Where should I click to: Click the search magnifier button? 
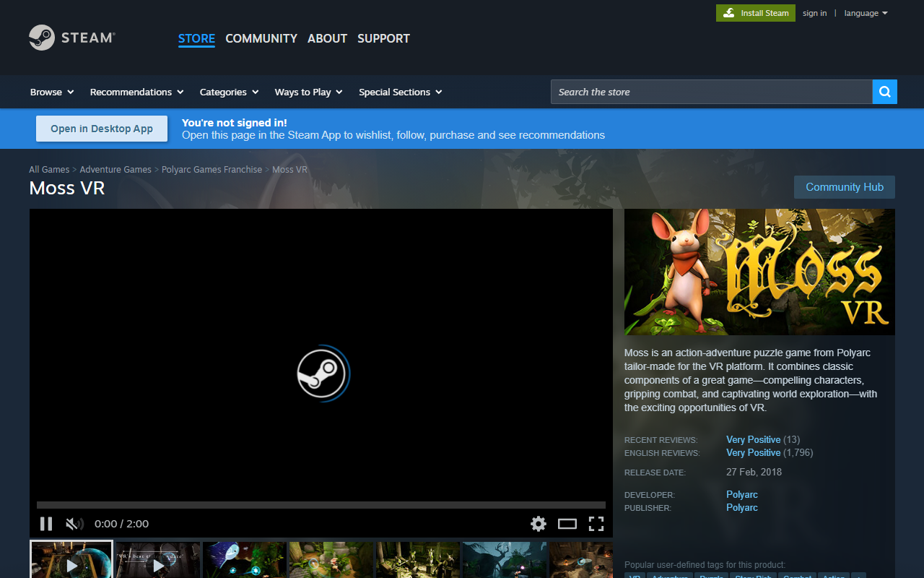[x=885, y=92]
